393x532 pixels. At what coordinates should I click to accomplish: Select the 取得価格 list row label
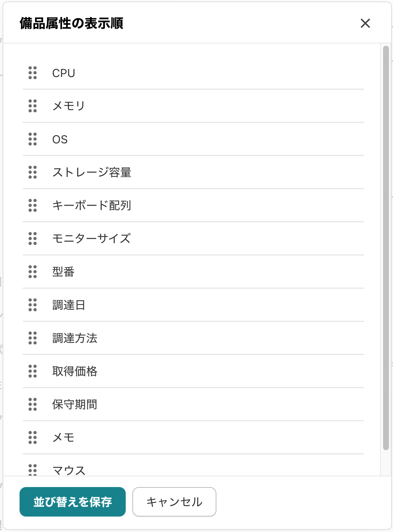(75, 371)
